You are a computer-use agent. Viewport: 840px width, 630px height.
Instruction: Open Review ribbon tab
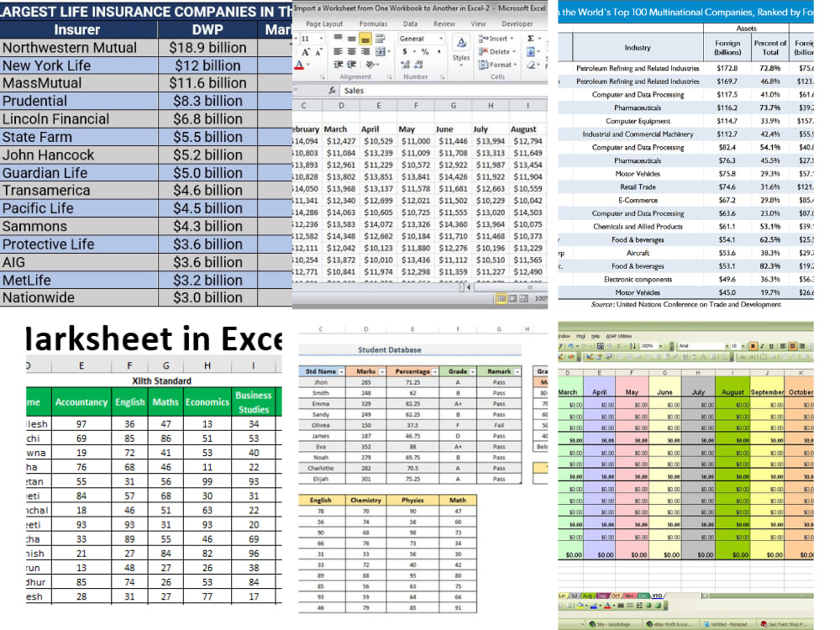444,24
